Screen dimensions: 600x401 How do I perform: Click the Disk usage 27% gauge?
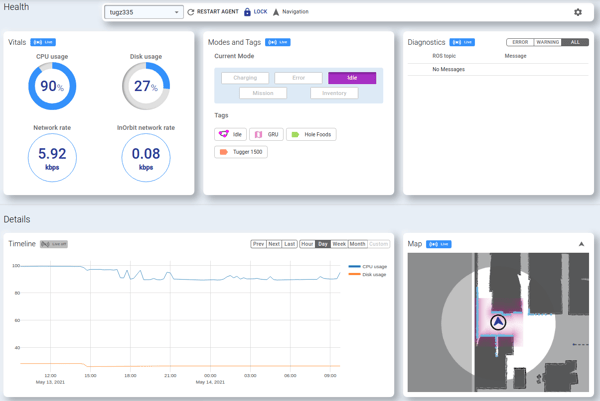tap(146, 86)
